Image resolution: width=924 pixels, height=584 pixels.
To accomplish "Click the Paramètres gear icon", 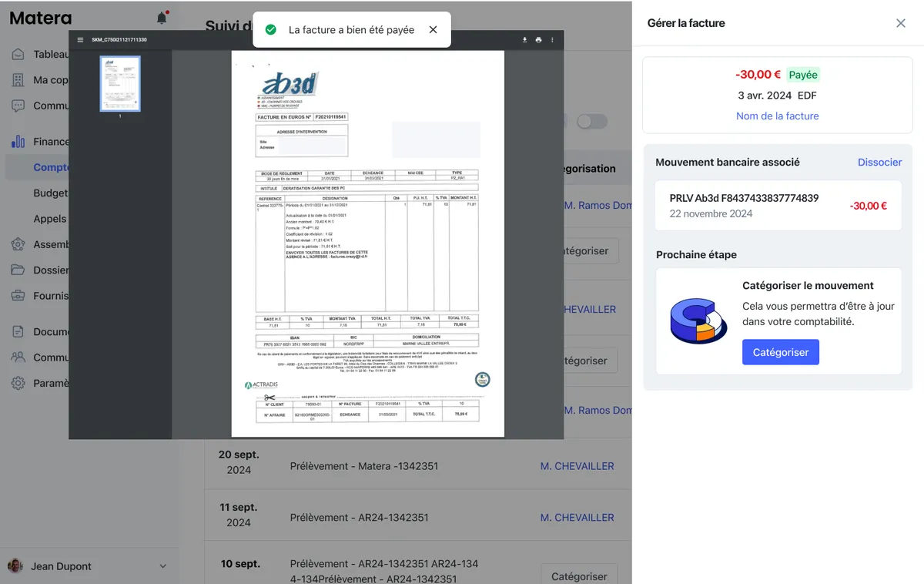I will (18, 383).
